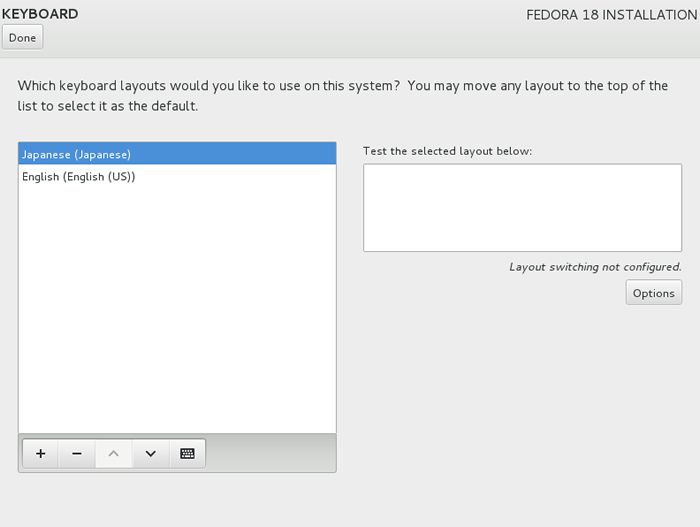Open the keyboard layout preview icon
The image size is (700, 527).
click(188, 453)
